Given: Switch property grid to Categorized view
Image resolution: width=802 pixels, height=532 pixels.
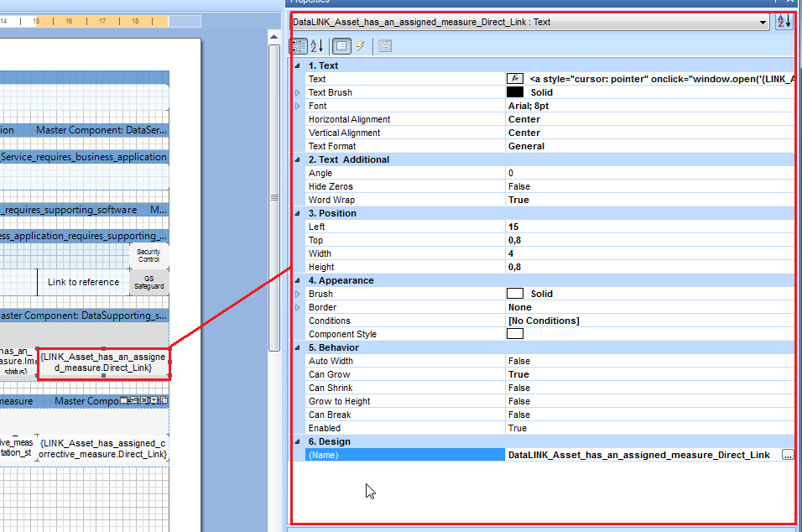Looking at the screenshot, I should click(299, 46).
